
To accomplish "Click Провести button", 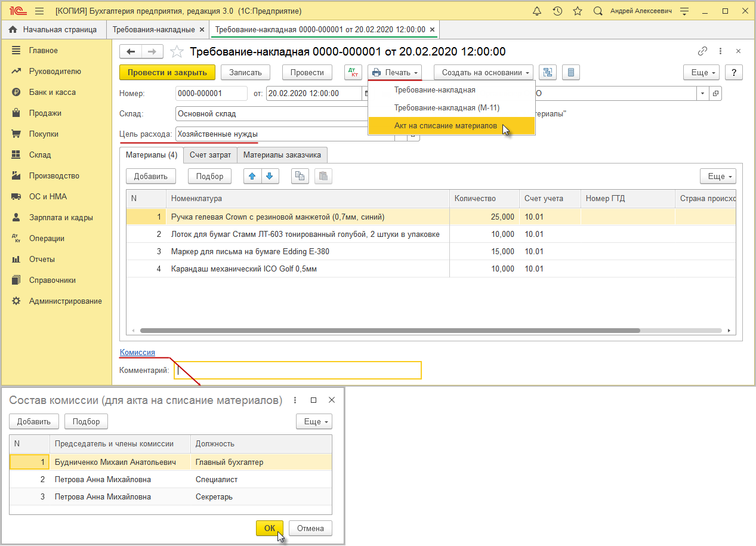I will coord(307,73).
